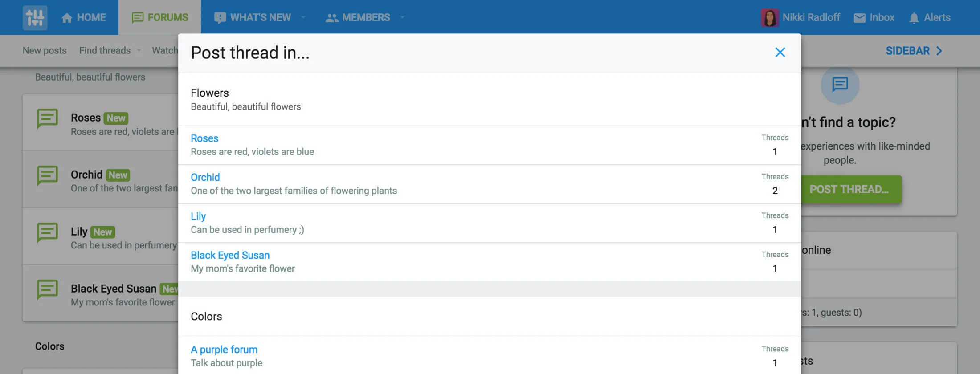Image resolution: width=980 pixels, height=374 pixels.
Task: Check the Alerts bell icon
Action: (x=914, y=18)
